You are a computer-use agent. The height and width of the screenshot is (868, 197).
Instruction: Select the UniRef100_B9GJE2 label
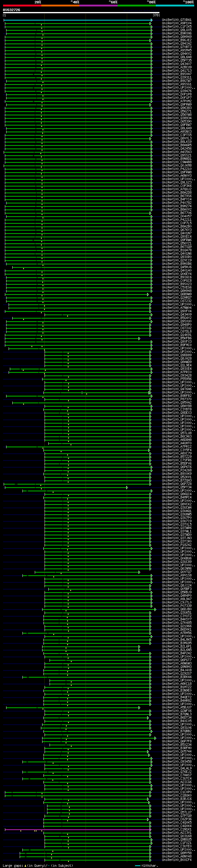[177, 40]
